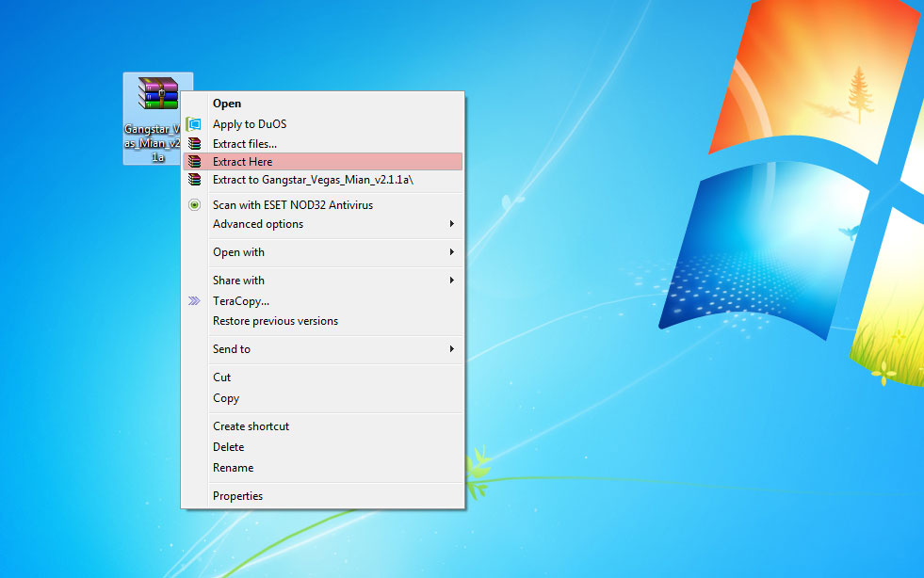Expand the Advanced options submenu arrow
Screen dimensions: 924x578
[x=452, y=224]
